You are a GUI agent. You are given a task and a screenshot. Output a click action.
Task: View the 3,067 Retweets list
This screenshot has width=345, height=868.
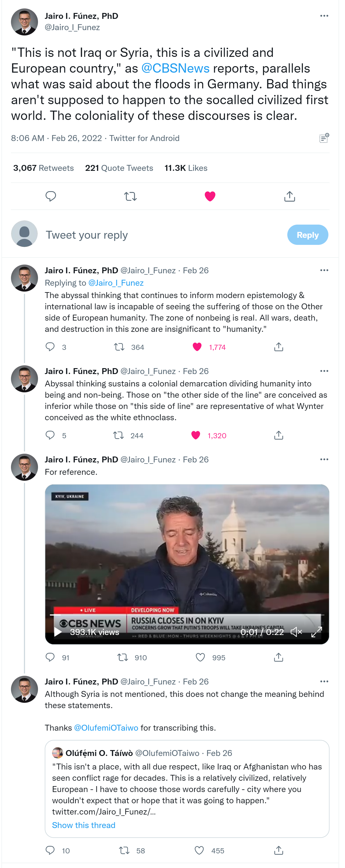pos(43,168)
